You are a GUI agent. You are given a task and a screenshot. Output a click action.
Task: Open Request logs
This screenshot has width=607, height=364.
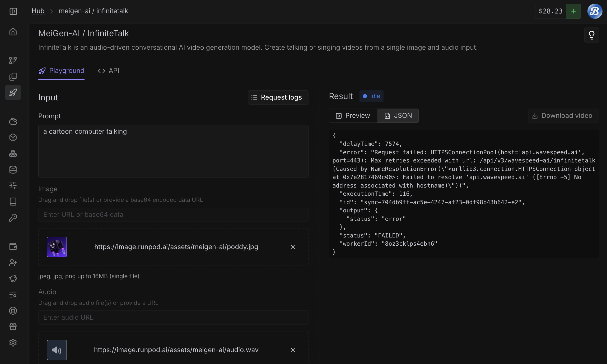pyautogui.click(x=278, y=97)
